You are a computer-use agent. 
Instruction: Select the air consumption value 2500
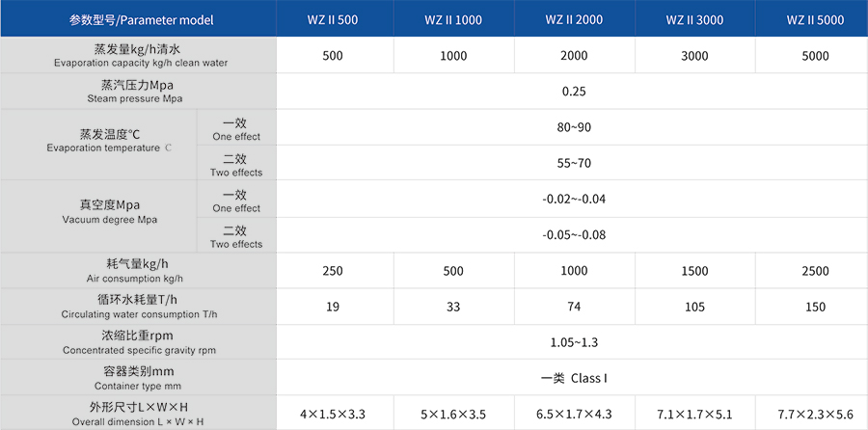(815, 271)
